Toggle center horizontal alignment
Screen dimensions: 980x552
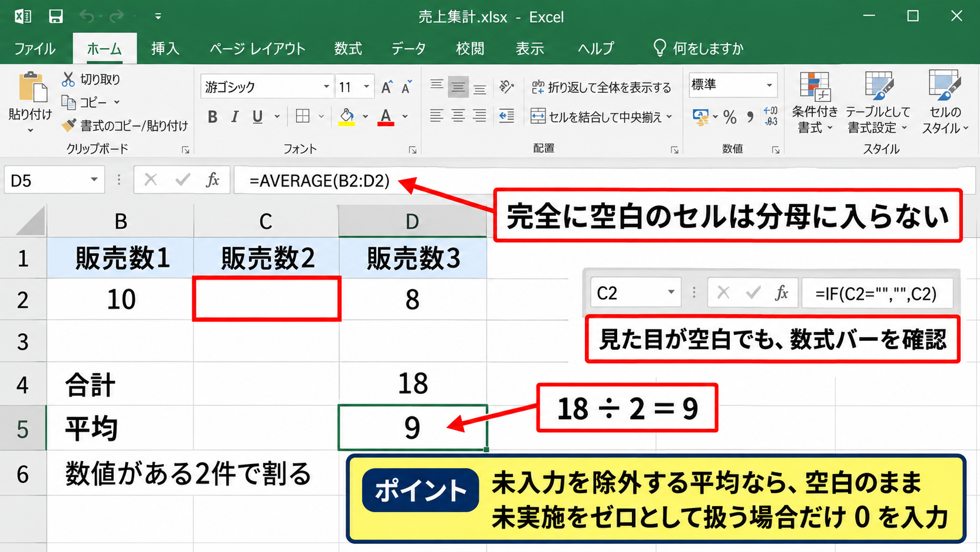coord(458,116)
